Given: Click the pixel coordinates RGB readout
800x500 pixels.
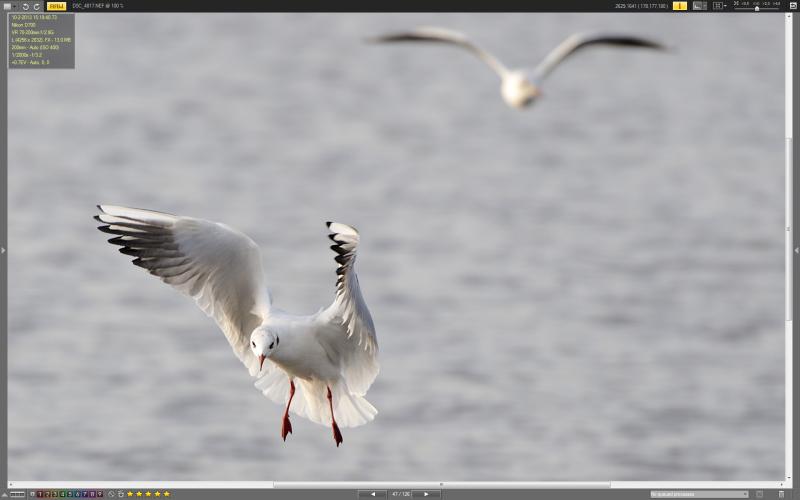Looking at the screenshot, I should [641, 6].
